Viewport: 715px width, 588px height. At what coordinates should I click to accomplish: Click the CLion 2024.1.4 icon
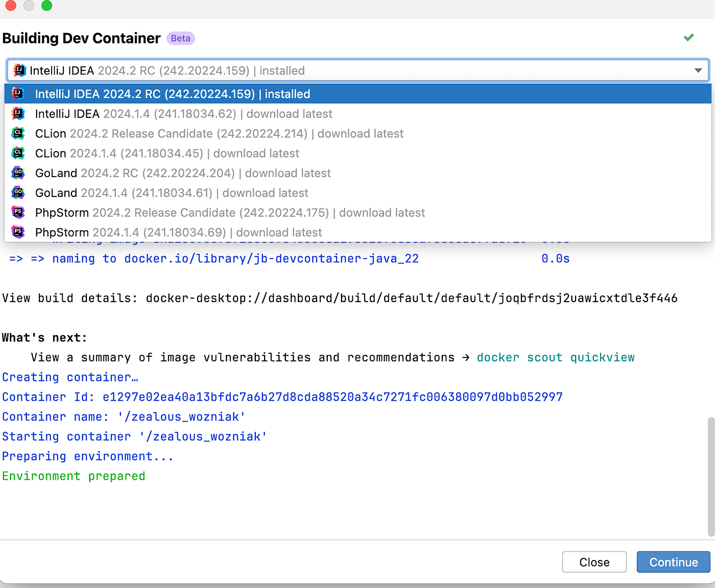pos(18,153)
